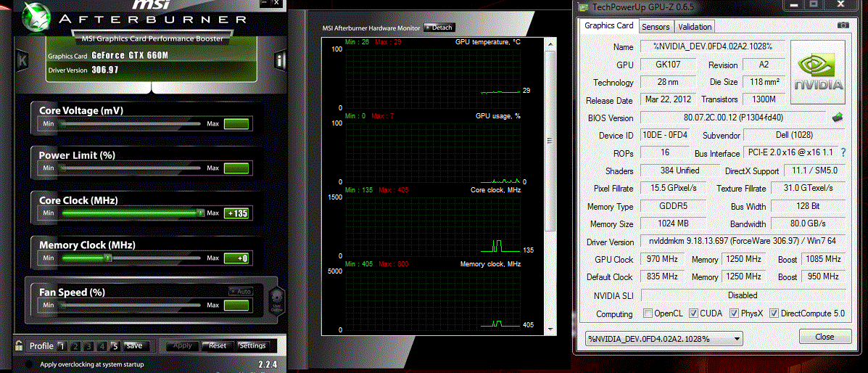Click the Subvendor Dell (1028) field
The image size is (868, 373).
(x=794, y=135)
